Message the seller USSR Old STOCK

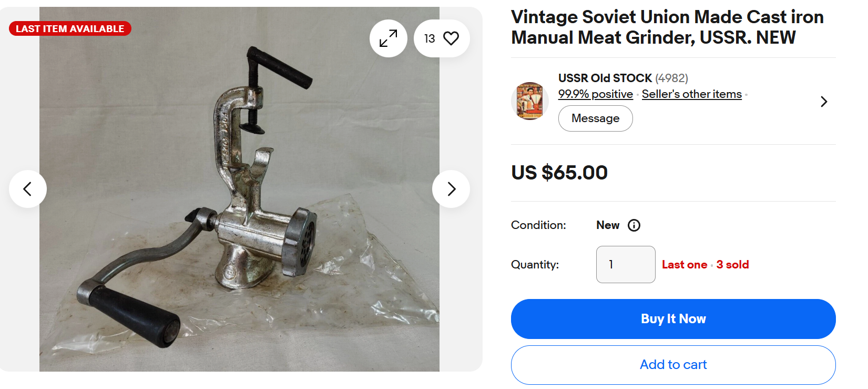coord(595,118)
